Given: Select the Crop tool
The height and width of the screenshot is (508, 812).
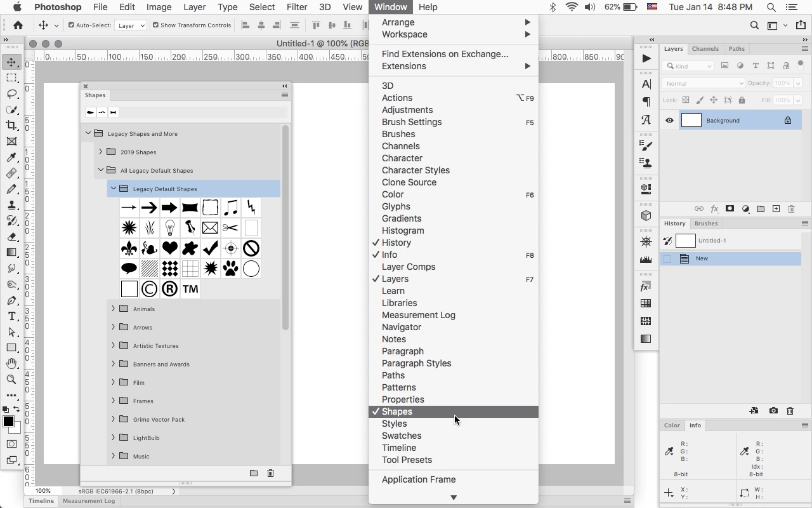Looking at the screenshot, I should (x=11, y=126).
